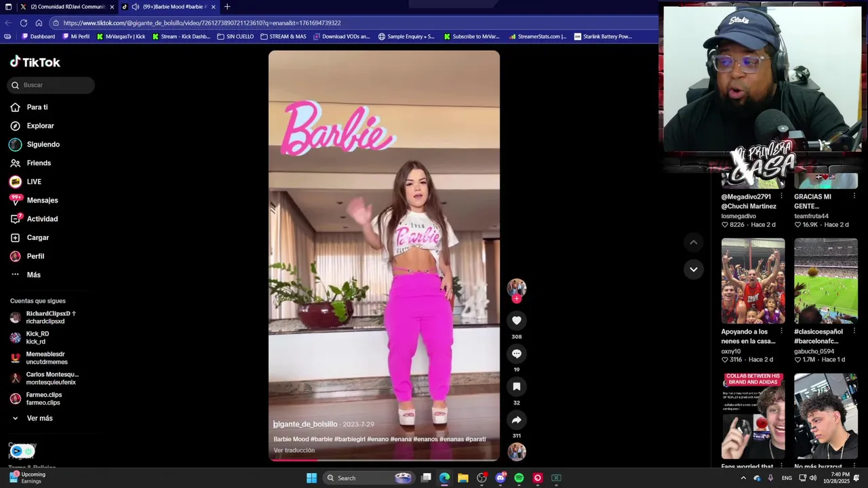
Task: Go to next video arrow
Action: pos(693,269)
